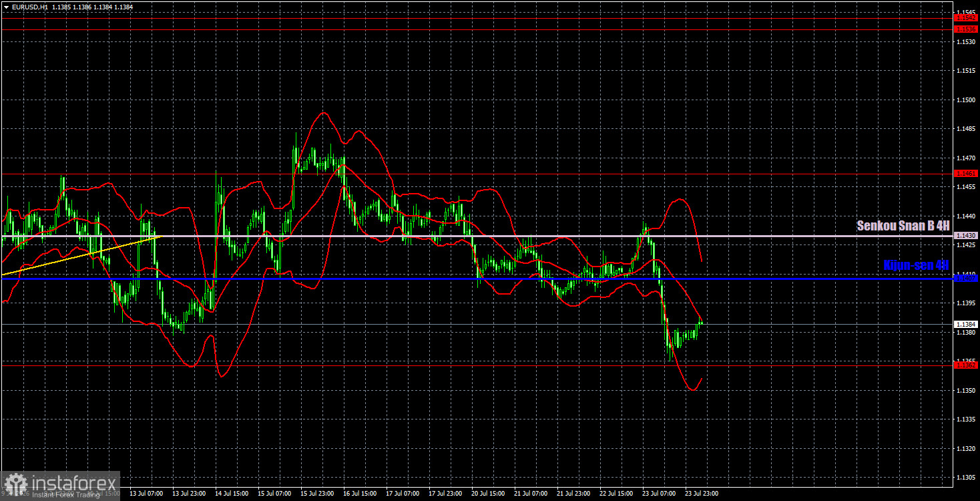Click the 1.1515 price axis label
Screen dimensions: 980x501
coord(966,71)
